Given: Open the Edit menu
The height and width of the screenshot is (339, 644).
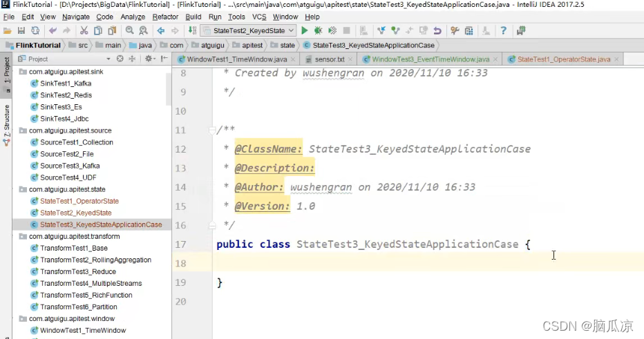Looking at the screenshot, I should 28,17.
